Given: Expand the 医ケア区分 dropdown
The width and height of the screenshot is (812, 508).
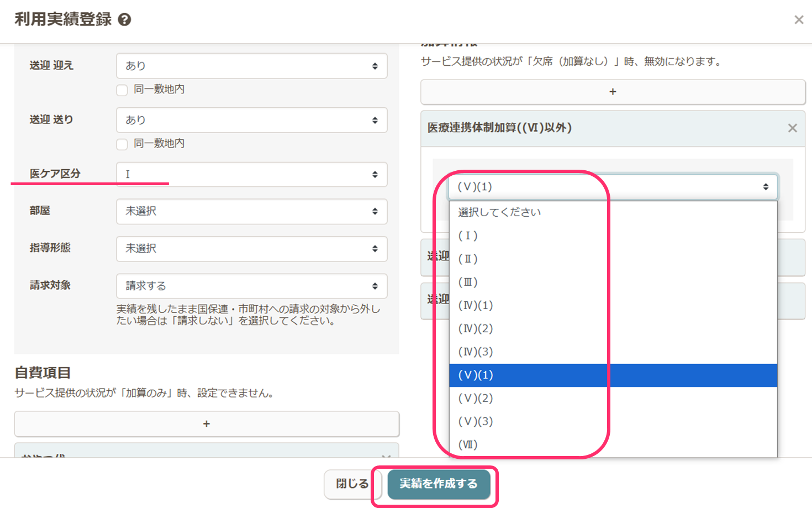Looking at the screenshot, I should 251,175.
